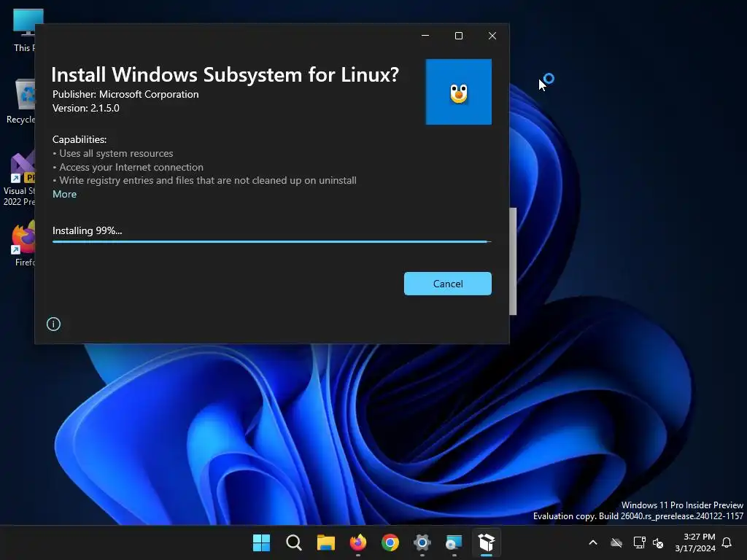Click the Version: 2.1.5.0 text

[86, 108]
